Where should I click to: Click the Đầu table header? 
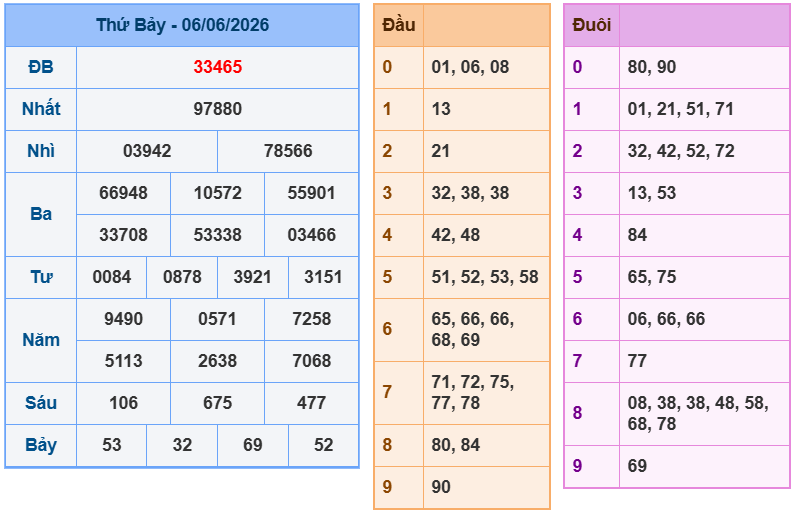pos(399,25)
